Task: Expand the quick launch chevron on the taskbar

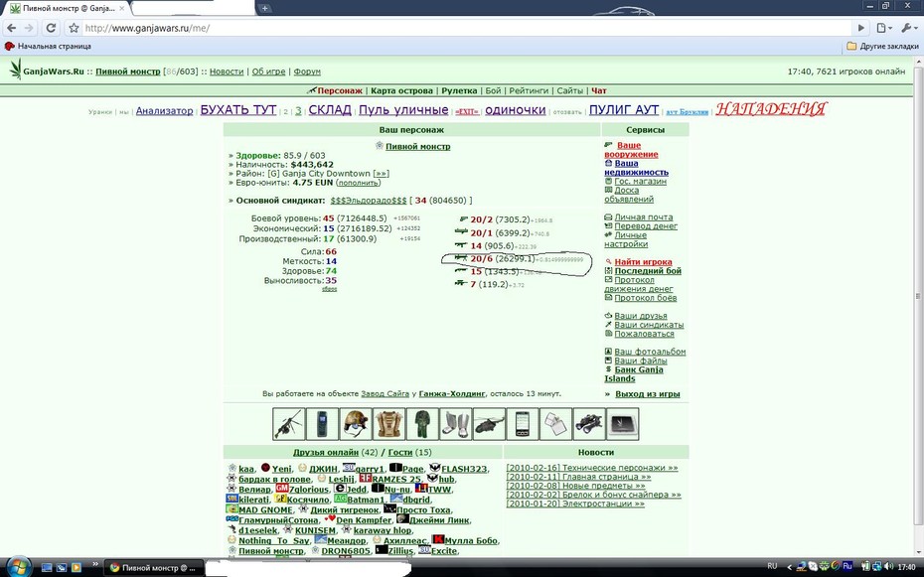Action: (x=94, y=565)
